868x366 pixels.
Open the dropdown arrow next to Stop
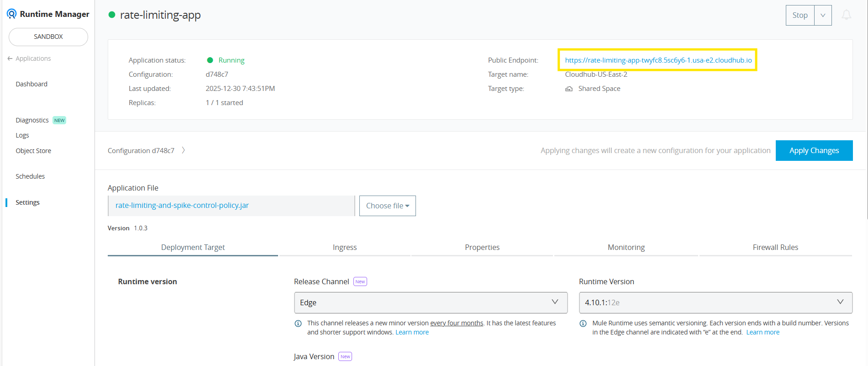tap(823, 15)
